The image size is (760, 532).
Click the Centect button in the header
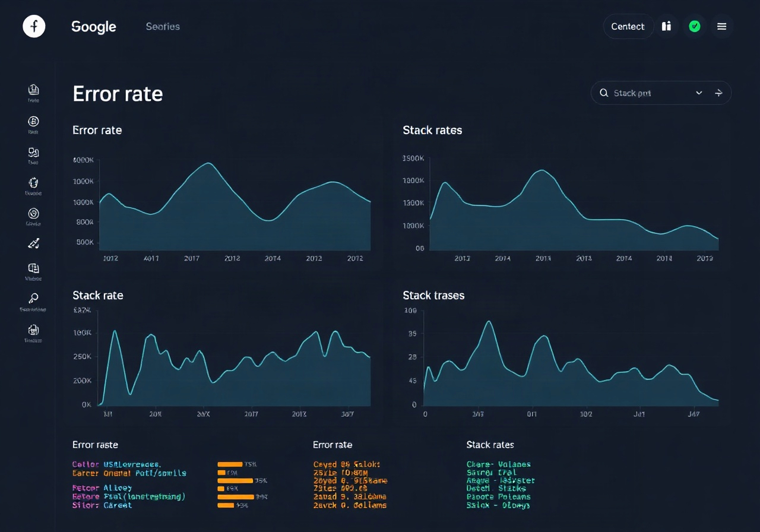tap(628, 26)
